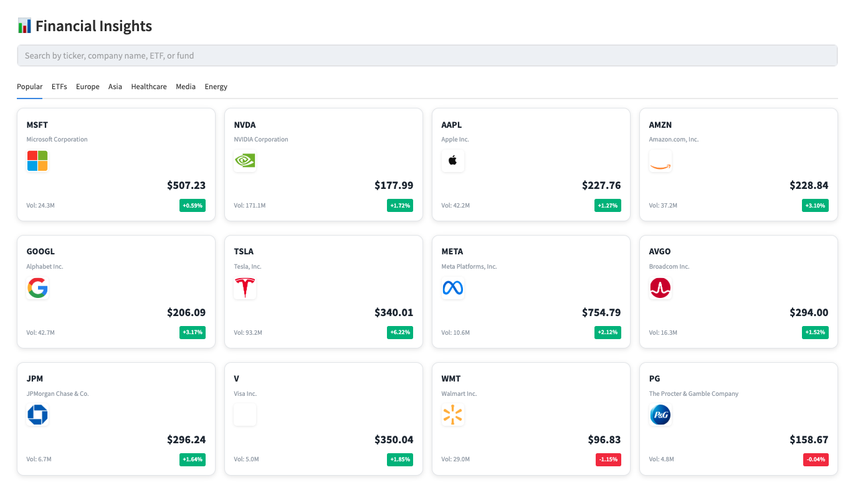Open the Healthcare tab
This screenshot has width=868, height=485.
pyautogui.click(x=149, y=87)
